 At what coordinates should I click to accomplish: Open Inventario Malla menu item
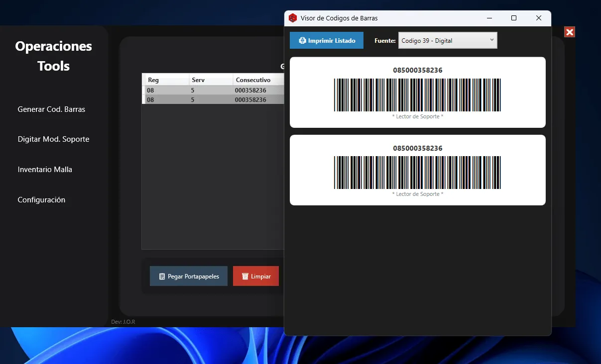pyautogui.click(x=45, y=170)
